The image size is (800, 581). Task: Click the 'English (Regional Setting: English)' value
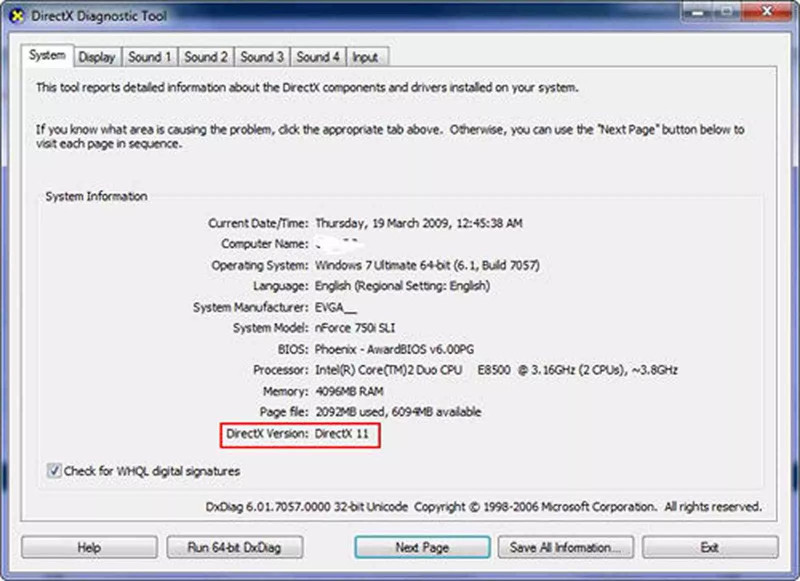(x=403, y=286)
